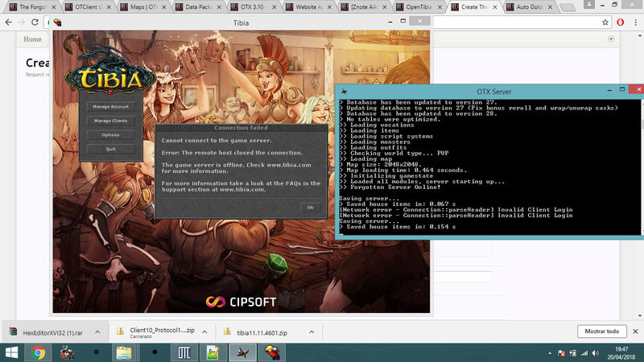Switch to the Auto Gold browser tab
644x362 pixels.
pyautogui.click(x=528, y=7)
